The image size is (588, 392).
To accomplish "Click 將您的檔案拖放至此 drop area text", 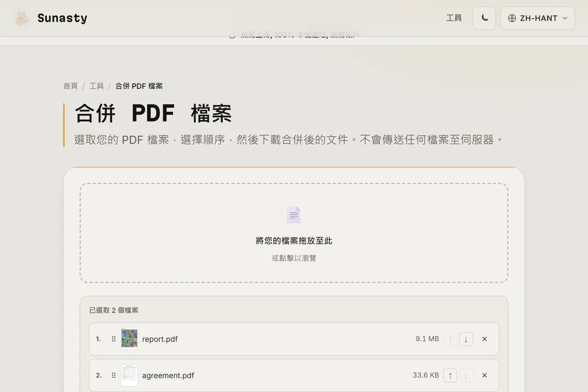I will pyautogui.click(x=293, y=241).
